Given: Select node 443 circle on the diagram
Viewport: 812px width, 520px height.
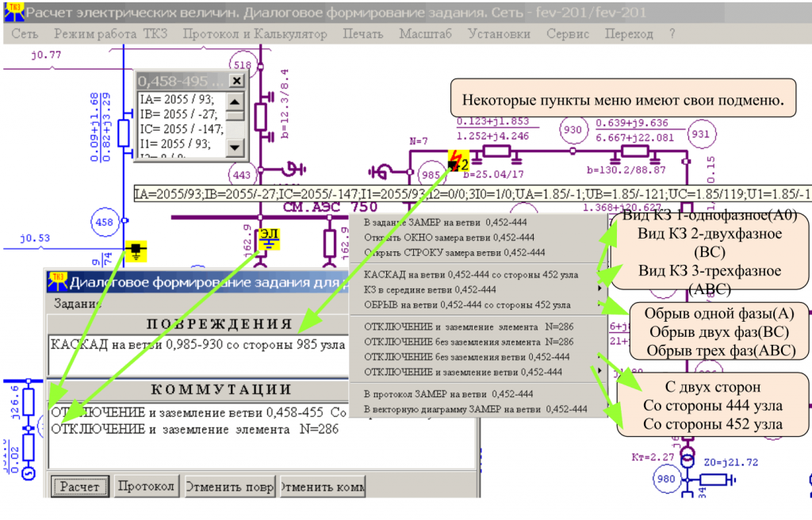Looking at the screenshot, I should coord(242,174).
